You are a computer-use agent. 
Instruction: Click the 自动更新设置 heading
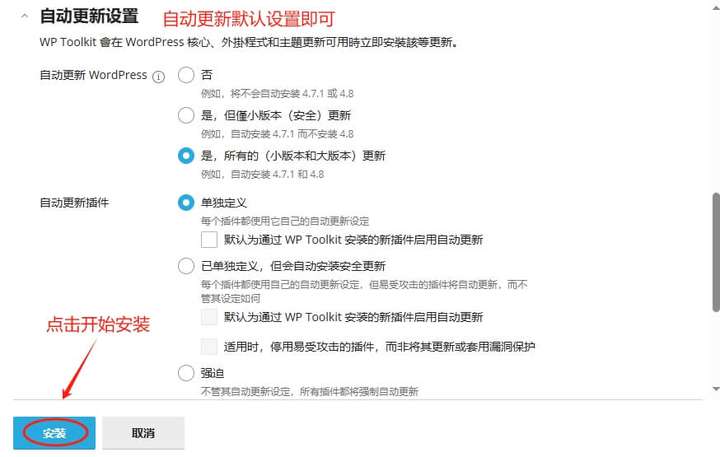point(89,16)
